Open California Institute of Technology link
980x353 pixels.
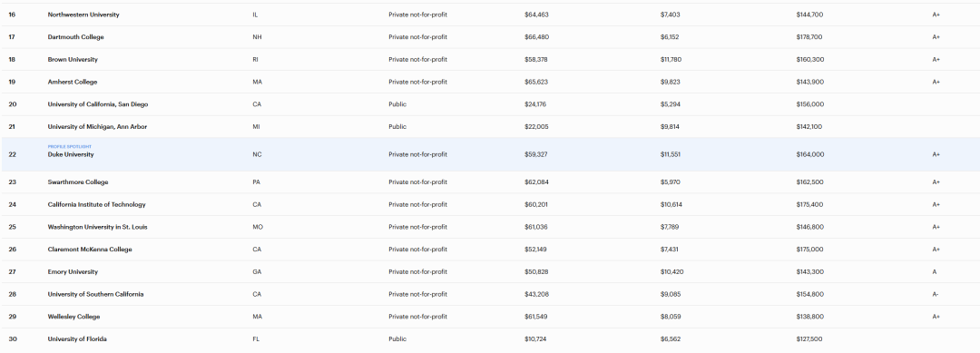point(96,204)
